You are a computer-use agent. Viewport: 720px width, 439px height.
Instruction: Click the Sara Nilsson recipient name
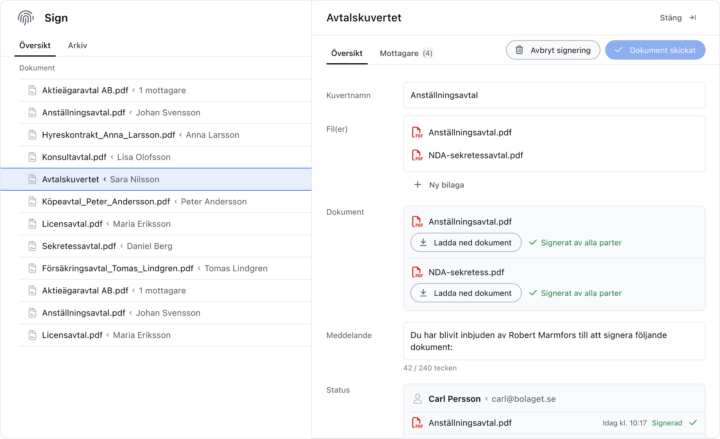tap(135, 180)
